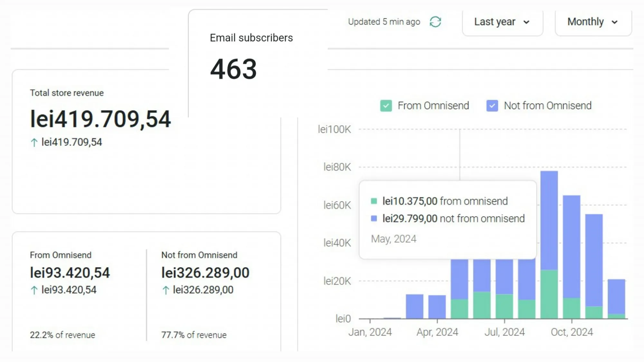
Task: Click the October 2024 blue bar segment
Action: (572, 246)
